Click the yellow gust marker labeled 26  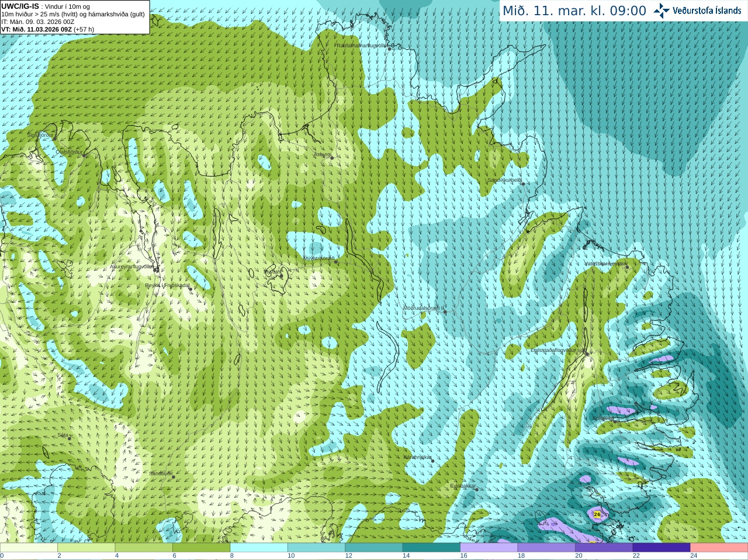click(597, 514)
